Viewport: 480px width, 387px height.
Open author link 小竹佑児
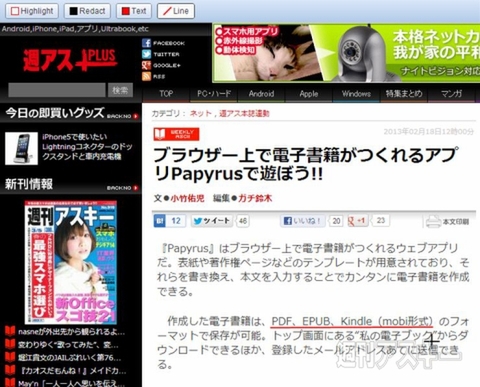tap(187, 198)
